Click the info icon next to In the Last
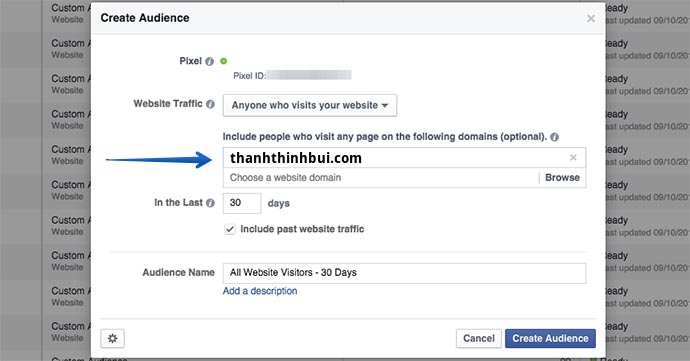This screenshot has height=361, width=690. [210, 203]
